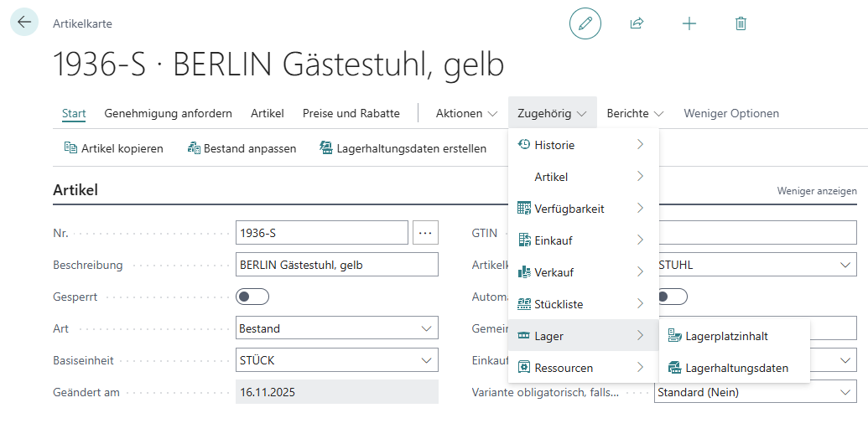868x444 pixels.
Task: Click Artikel kopieren action
Action: tap(114, 148)
